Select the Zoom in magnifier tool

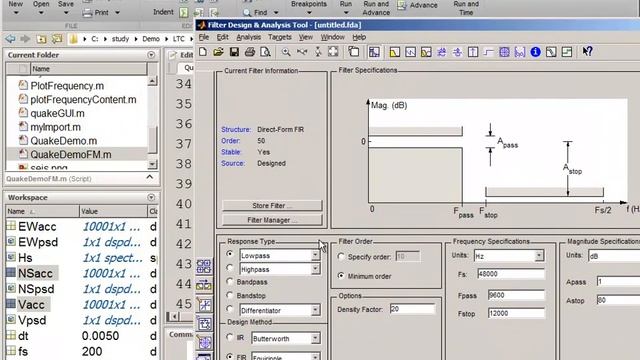click(286, 52)
